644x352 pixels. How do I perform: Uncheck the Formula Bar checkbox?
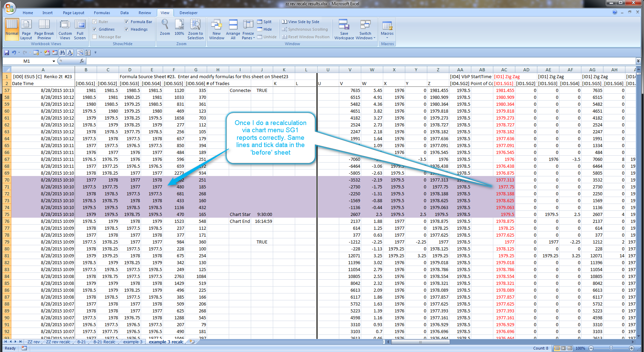coord(127,22)
